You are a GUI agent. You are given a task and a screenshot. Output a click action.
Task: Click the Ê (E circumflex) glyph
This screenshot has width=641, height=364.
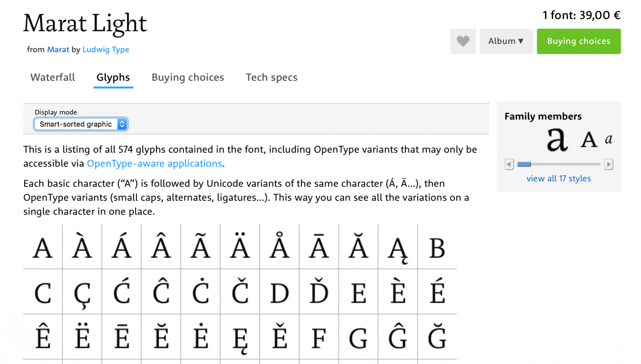click(x=43, y=337)
